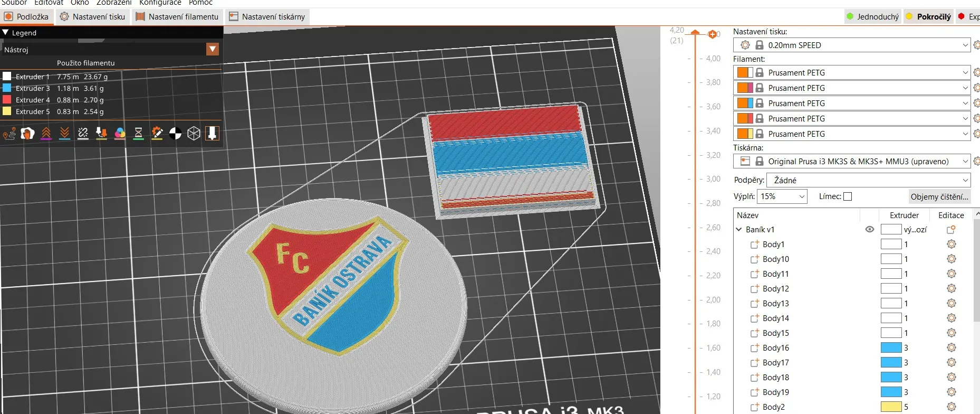The width and height of the screenshot is (980, 414).
Task: Click Body15 extruder number field
Action: pyautogui.click(x=906, y=333)
